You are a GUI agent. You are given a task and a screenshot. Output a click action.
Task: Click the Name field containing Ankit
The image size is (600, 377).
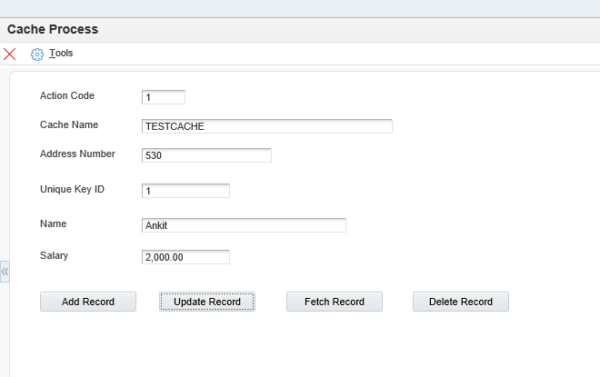pyautogui.click(x=244, y=225)
